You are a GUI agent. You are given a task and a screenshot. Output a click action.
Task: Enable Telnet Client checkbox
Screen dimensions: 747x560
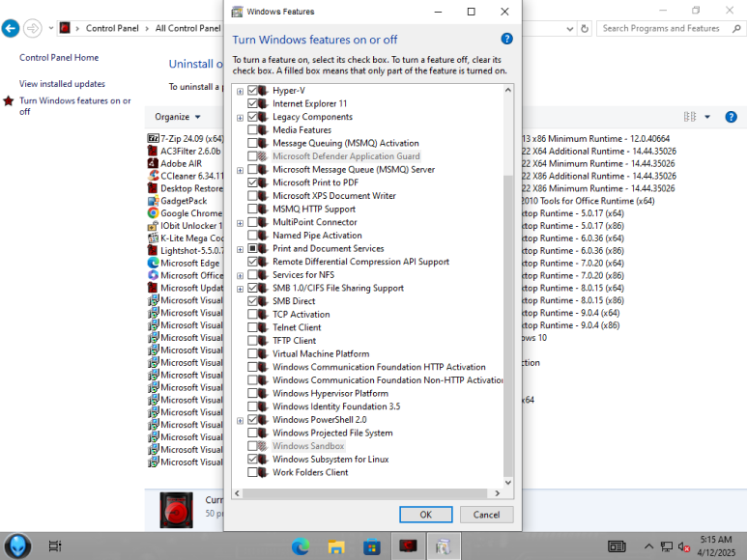[x=252, y=327]
